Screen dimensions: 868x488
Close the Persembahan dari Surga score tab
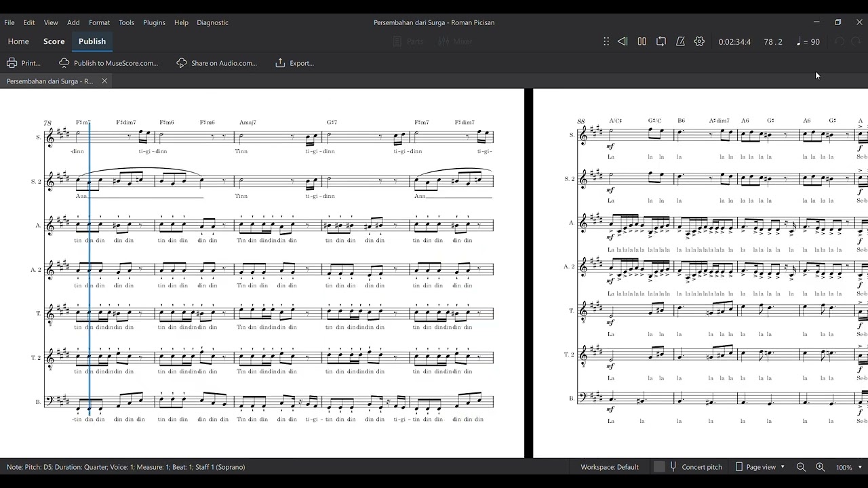pos(104,81)
